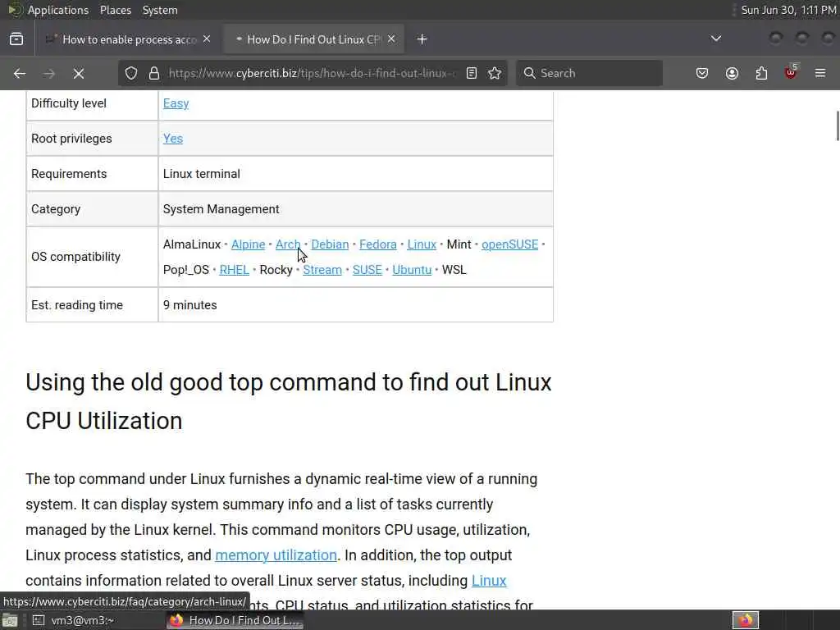Viewport: 840px width, 630px height.
Task: Focus the URL address bar
Action: pyautogui.click(x=311, y=73)
